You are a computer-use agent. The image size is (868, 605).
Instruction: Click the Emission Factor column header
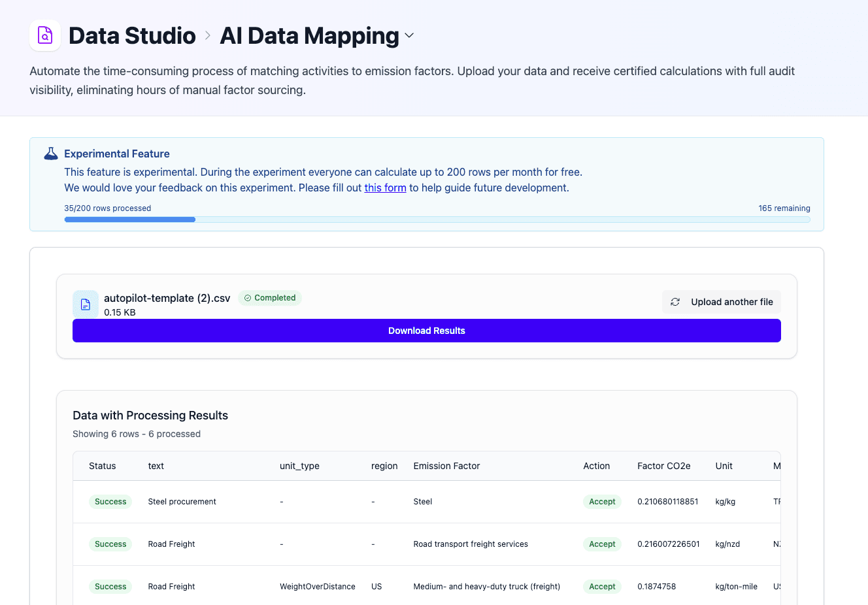(446, 466)
